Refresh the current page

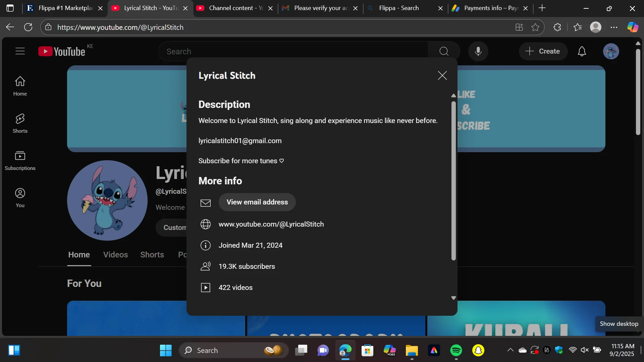[x=28, y=27]
